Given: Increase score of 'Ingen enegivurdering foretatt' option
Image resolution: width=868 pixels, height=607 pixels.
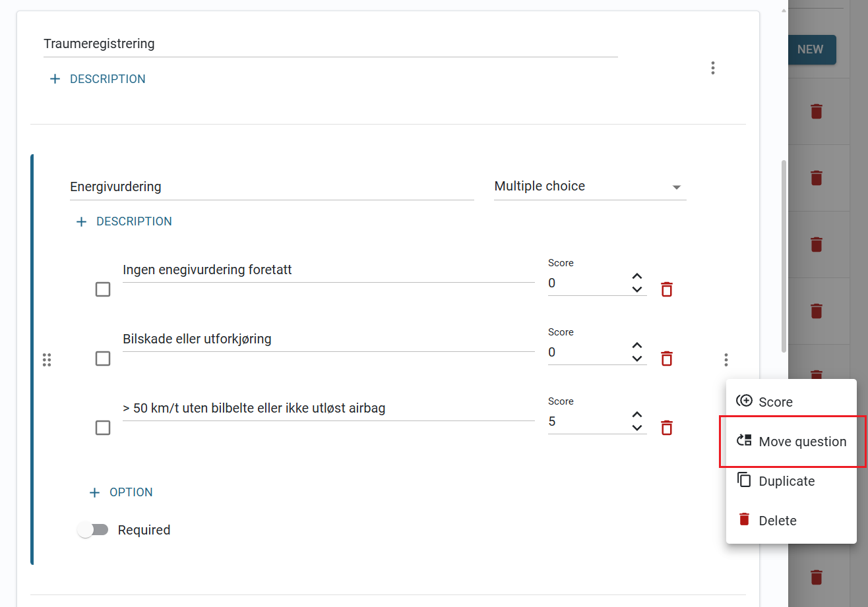Looking at the screenshot, I should (637, 277).
